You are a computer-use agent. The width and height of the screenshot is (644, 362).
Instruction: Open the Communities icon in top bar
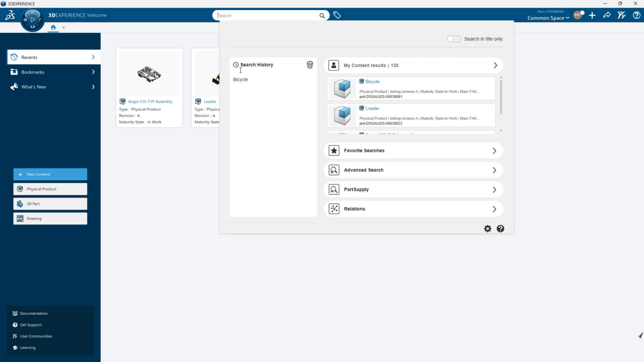pos(622,15)
